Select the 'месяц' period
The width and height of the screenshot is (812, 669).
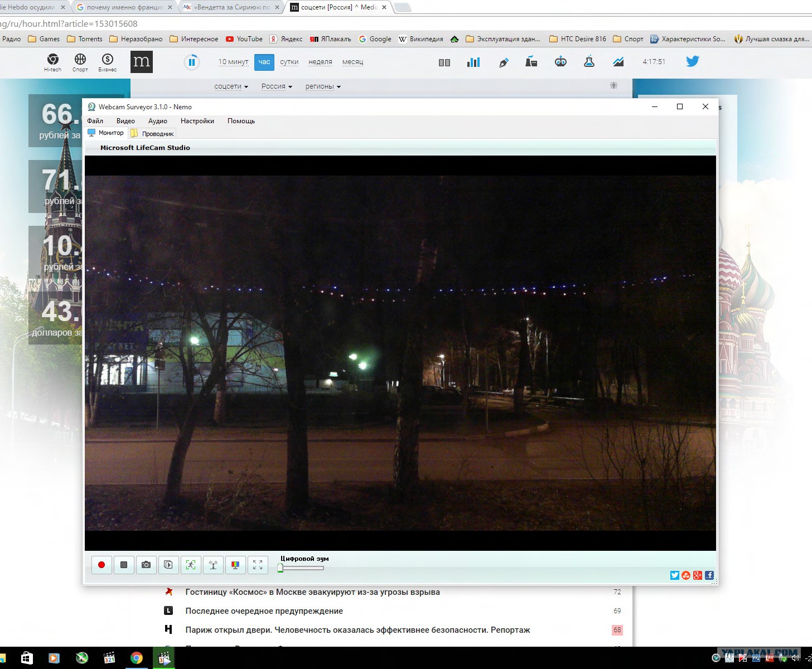coord(352,62)
